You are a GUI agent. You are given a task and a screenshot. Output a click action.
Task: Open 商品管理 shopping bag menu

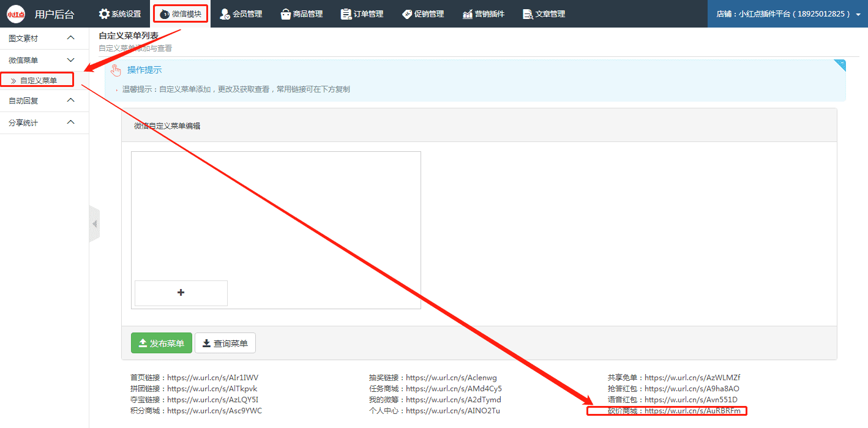click(x=301, y=13)
